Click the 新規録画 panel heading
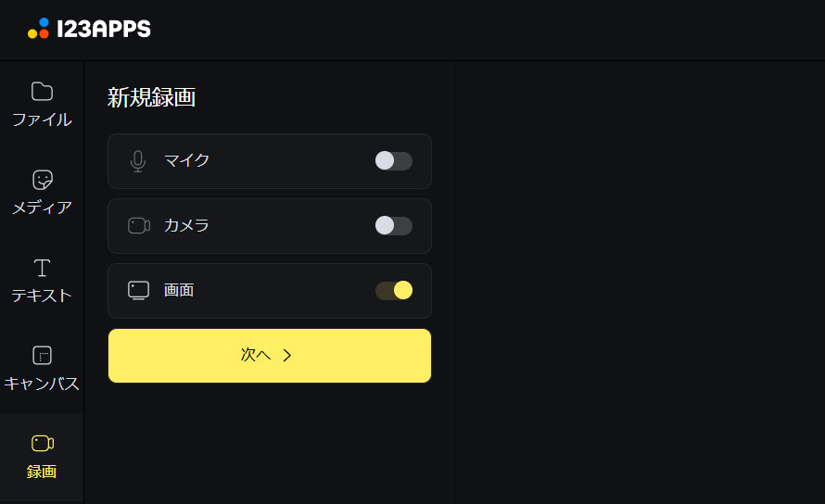The width and height of the screenshot is (825, 504). tap(151, 98)
